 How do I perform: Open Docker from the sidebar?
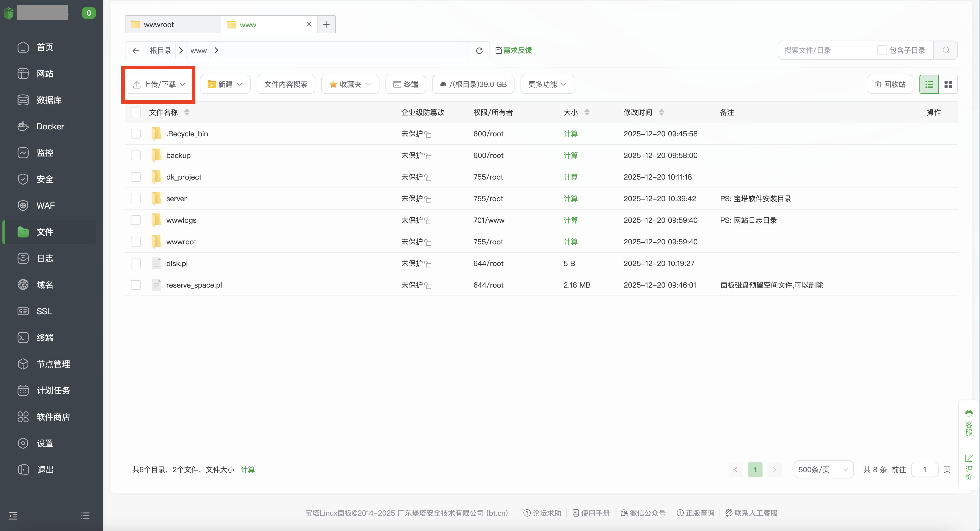[x=50, y=126]
